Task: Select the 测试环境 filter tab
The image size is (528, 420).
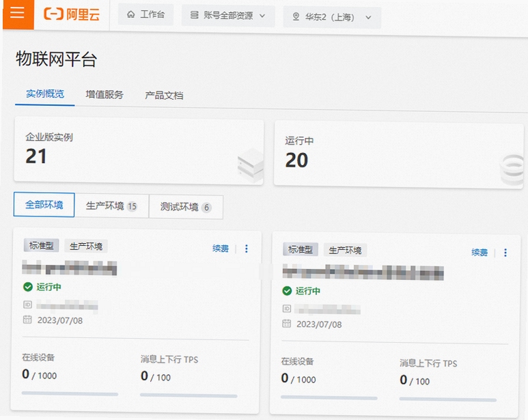Action: tap(186, 207)
